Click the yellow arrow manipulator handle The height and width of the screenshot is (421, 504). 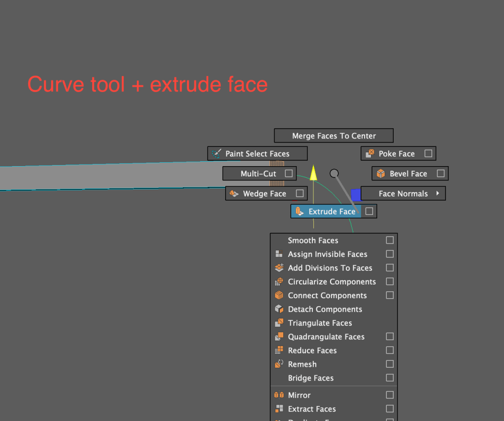(x=313, y=173)
